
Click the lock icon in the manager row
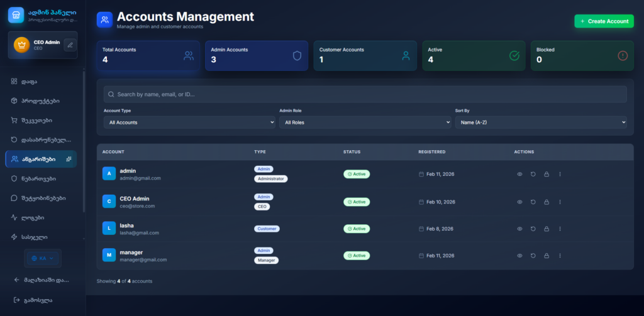pyautogui.click(x=547, y=255)
